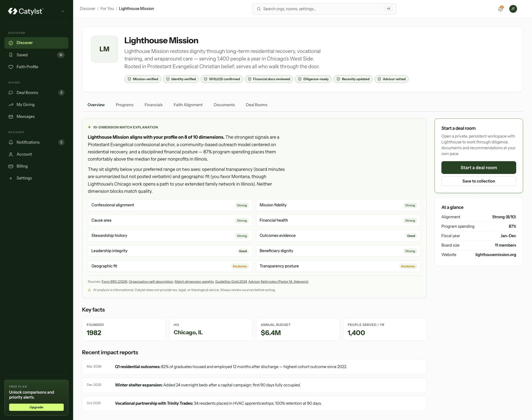The height and width of the screenshot is (420, 532).
Task: Open the Winter shelter expansion report
Action: pos(254,385)
